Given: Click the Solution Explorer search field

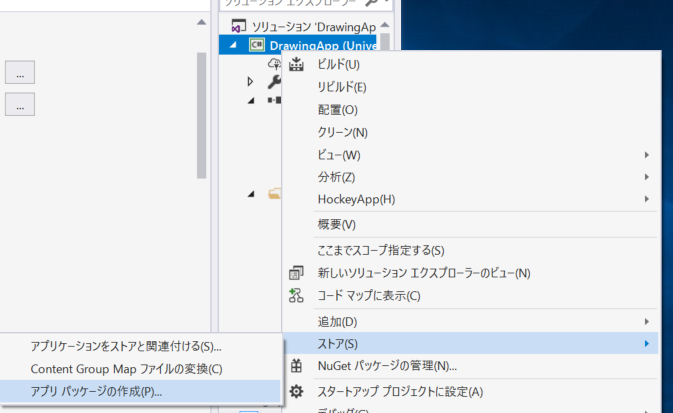Looking at the screenshot, I should tap(292, 3).
